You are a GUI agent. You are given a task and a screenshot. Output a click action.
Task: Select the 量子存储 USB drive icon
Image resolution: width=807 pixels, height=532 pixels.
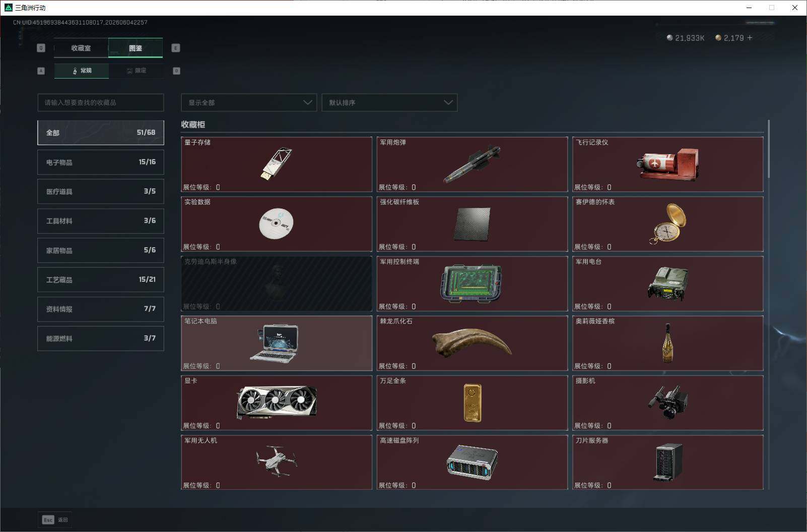pyautogui.click(x=277, y=164)
